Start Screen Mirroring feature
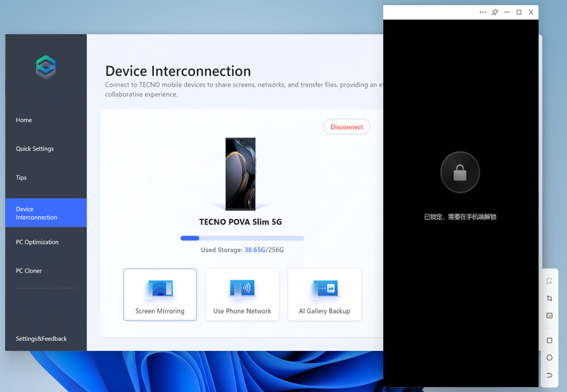The height and width of the screenshot is (392, 567). [x=160, y=294]
